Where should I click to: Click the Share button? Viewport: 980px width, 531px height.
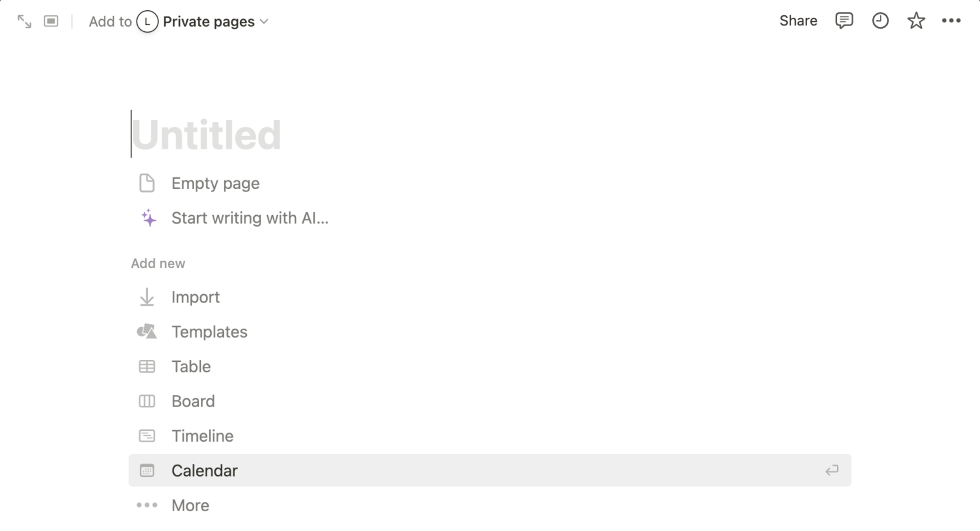798,21
